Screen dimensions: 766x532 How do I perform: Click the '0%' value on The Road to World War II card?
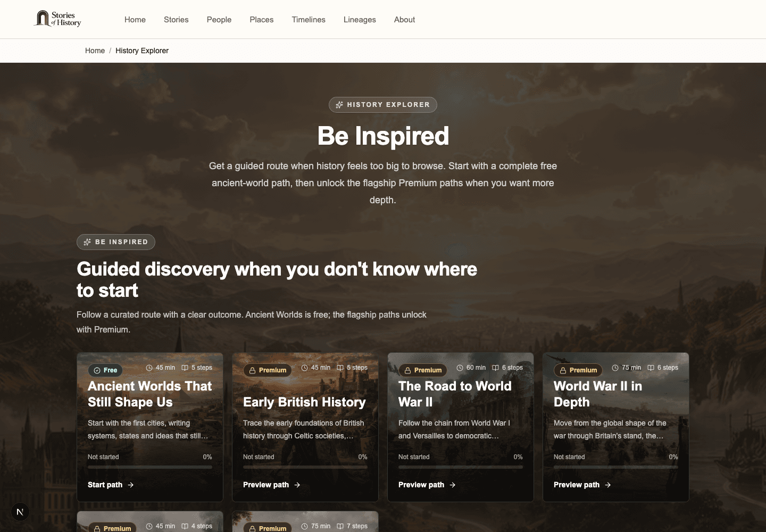coord(518,457)
